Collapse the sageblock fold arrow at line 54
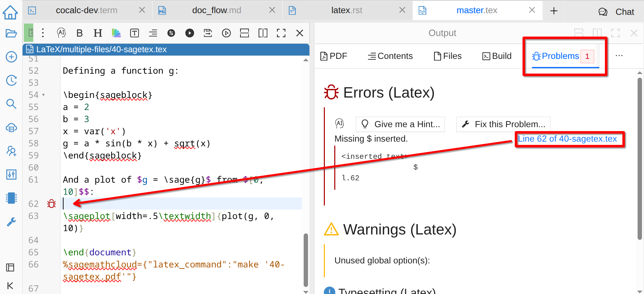This screenshot has height=294, width=644. [x=43, y=95]
